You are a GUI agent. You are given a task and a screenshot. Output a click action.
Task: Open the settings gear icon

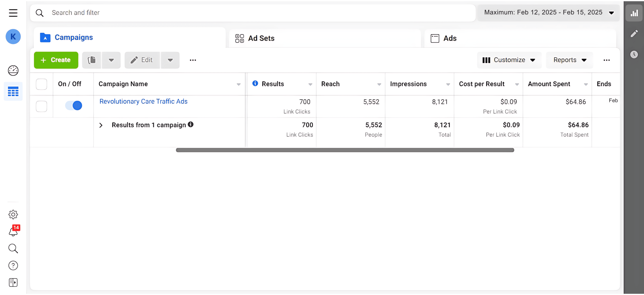[13, 214]
